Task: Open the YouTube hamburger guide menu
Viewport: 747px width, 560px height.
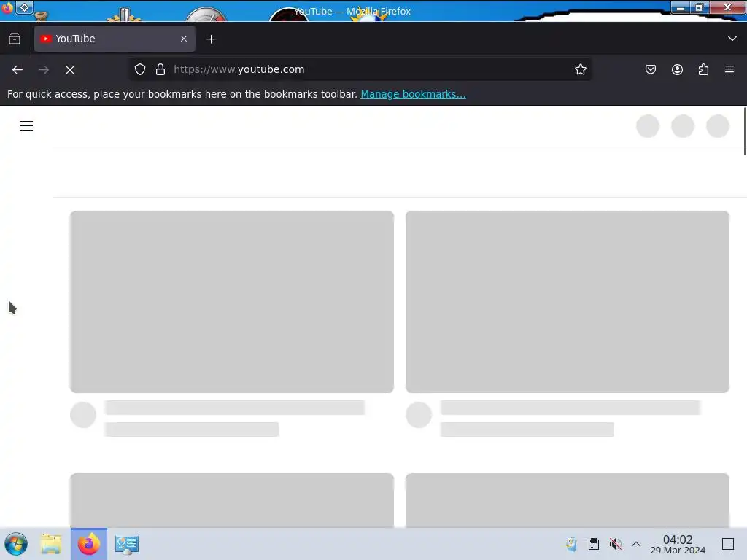Action: pyautogui.click(x=26, y=125)
